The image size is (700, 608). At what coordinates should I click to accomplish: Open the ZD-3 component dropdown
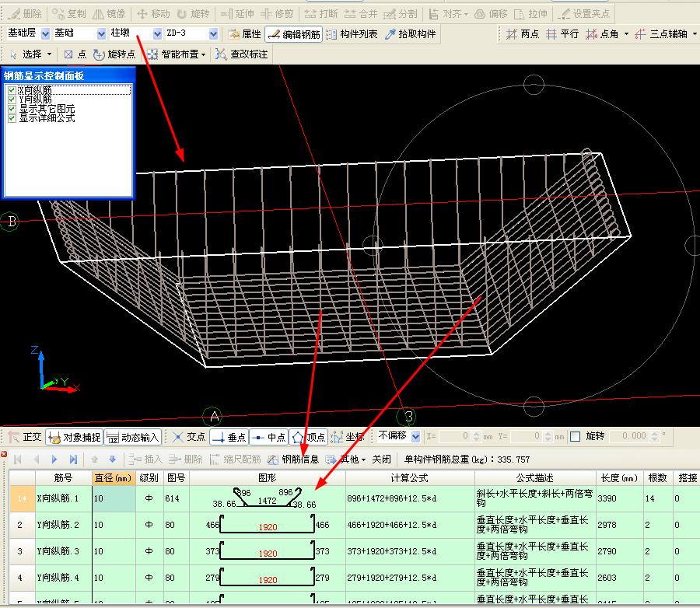(213, 34)
